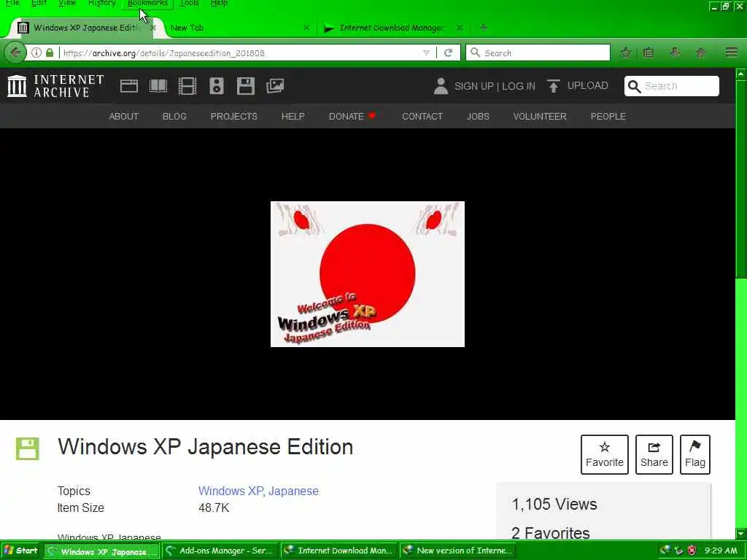The image size is (747, 560).
Task: Open Internet Archive video film icon
Action: pyautogui.click(x=187, y=86)
